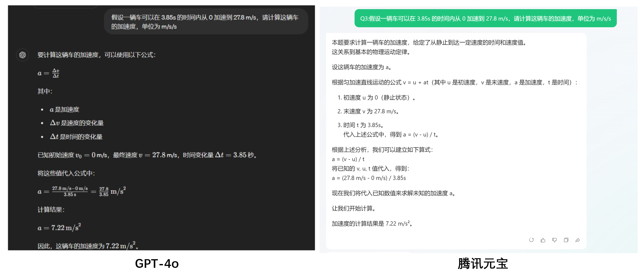Click the text '根据上述分析，我们可以建立如下算式:'

tap(382, 150)
